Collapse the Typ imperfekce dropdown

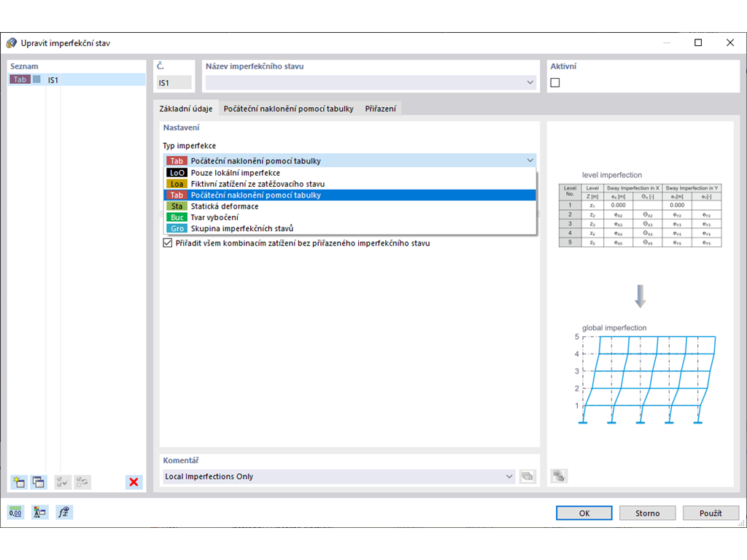530,160
